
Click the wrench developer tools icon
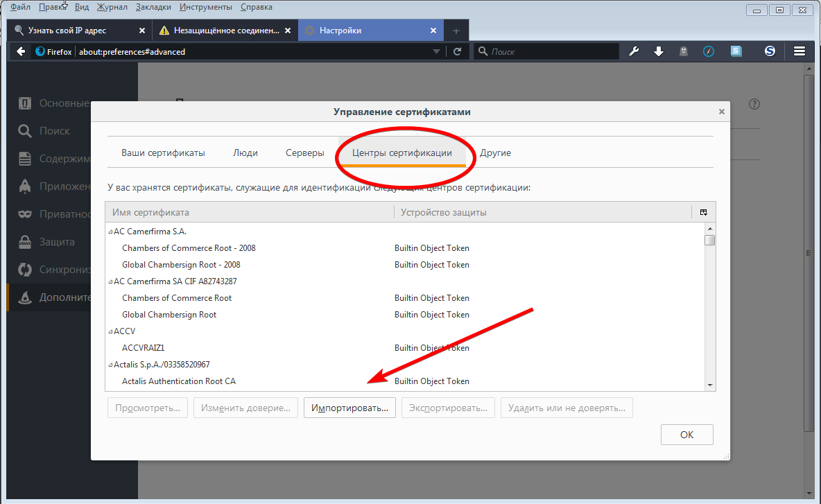tap(633, 51)
